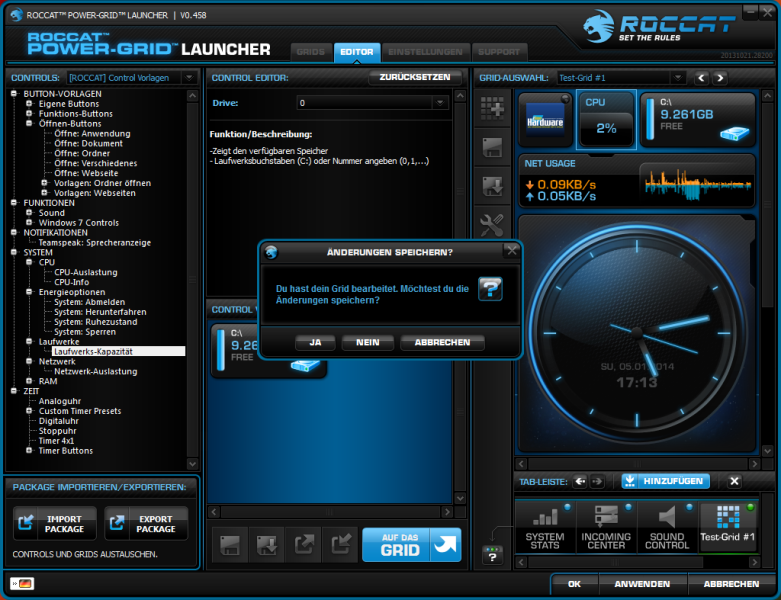This screenshot has height=600, width=781.
Task: Expand Vorlagen: Ordner öffnen node
Action: coord(44,183)
